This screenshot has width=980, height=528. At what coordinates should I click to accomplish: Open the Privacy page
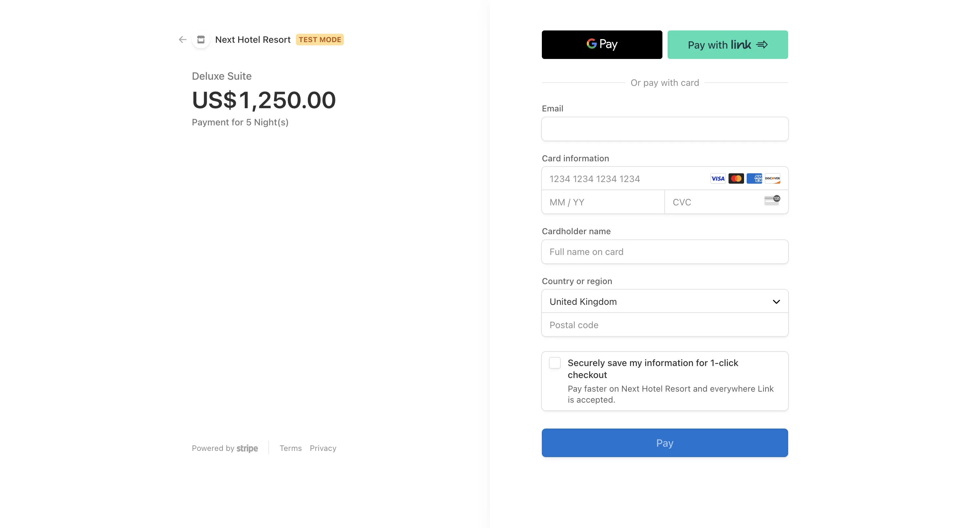(322, 448)
